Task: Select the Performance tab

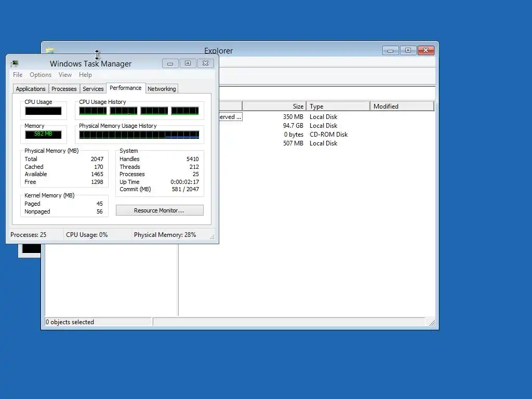Action: (126, 88)
